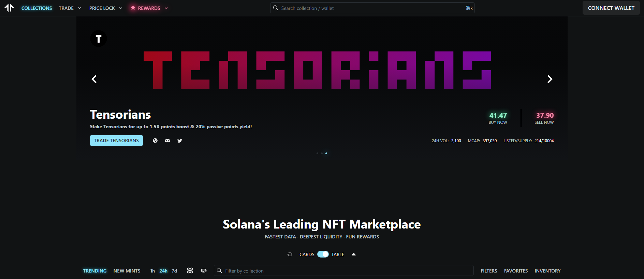Select the 24h time range

[x=163, y=271]
